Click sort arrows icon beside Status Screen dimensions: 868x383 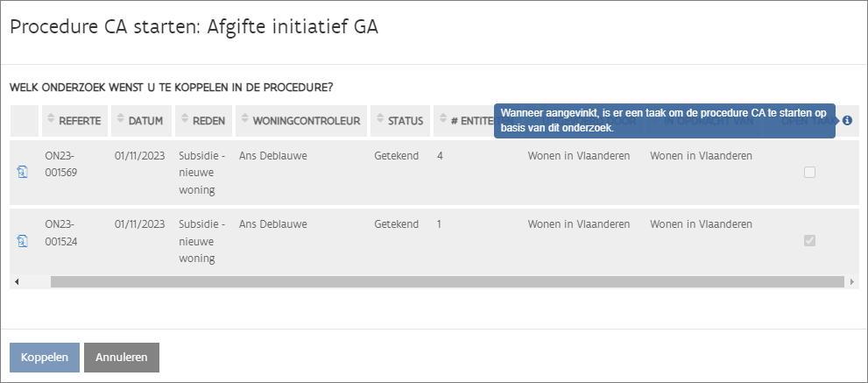coord(379,121)
